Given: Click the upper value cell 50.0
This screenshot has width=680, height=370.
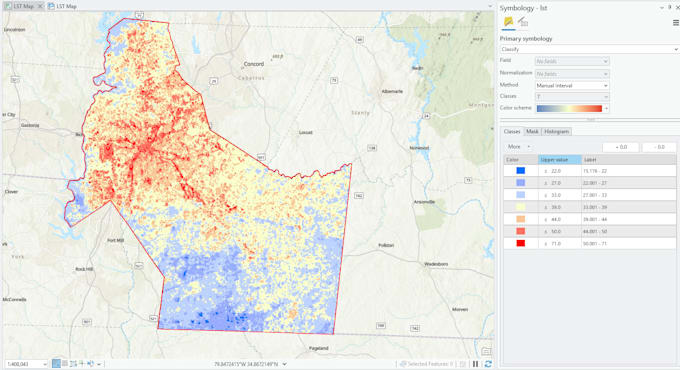Looking at the screenshot, I should pos(559,231).
